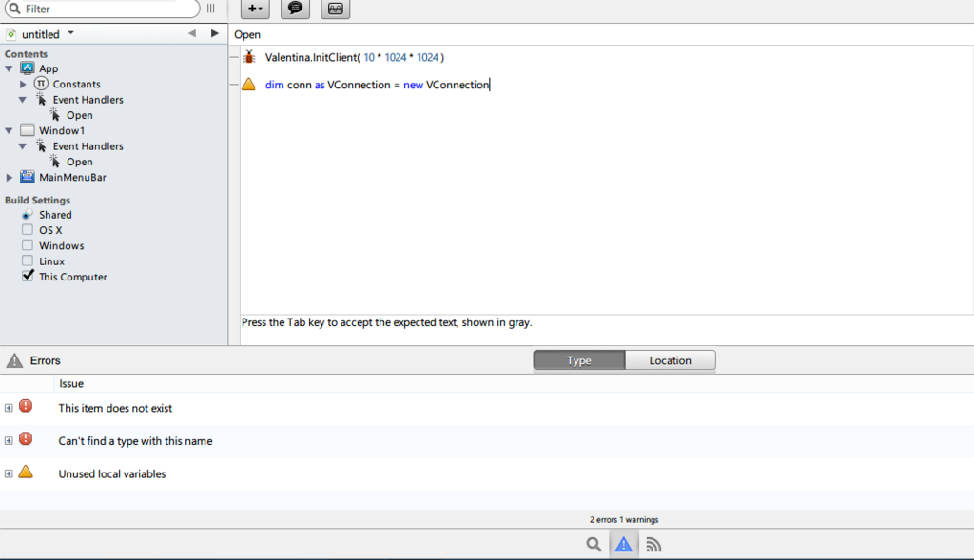
Task: Click yellow warning icon for Unused local variables
Action: (26, 472)
